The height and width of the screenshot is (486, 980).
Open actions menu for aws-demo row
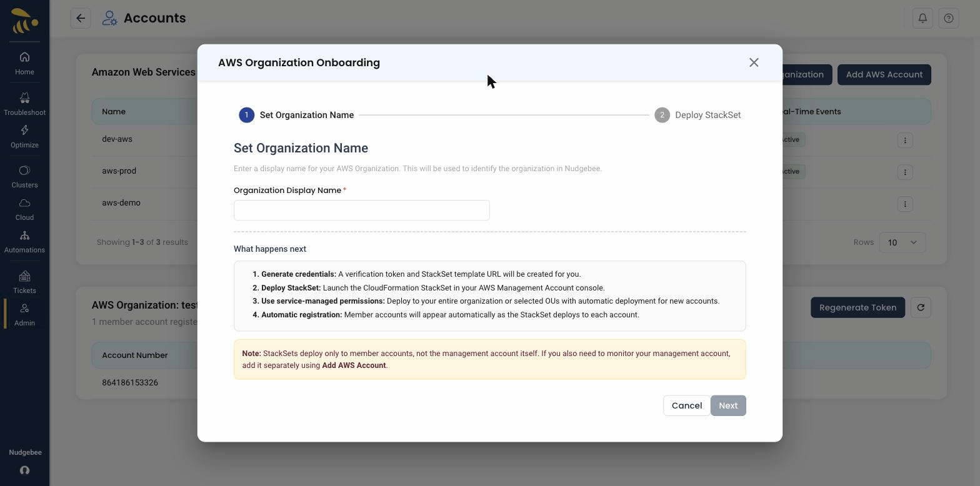(x=905, y=204)
